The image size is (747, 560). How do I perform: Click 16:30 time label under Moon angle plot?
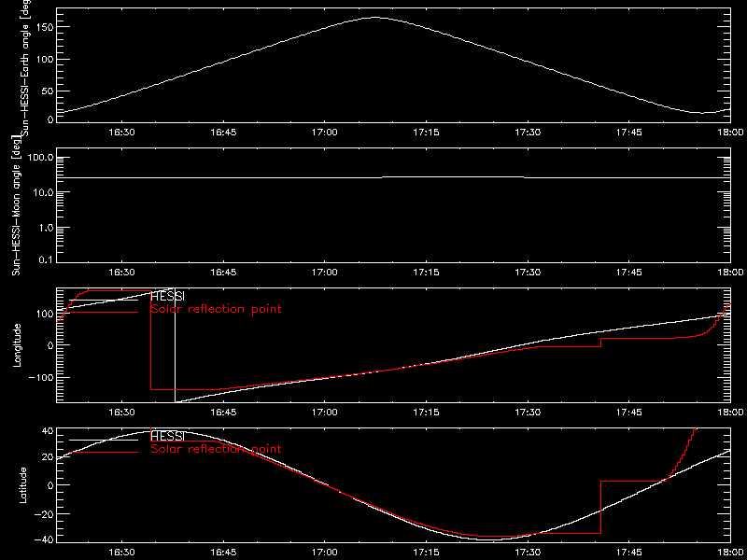coord(122,273)
